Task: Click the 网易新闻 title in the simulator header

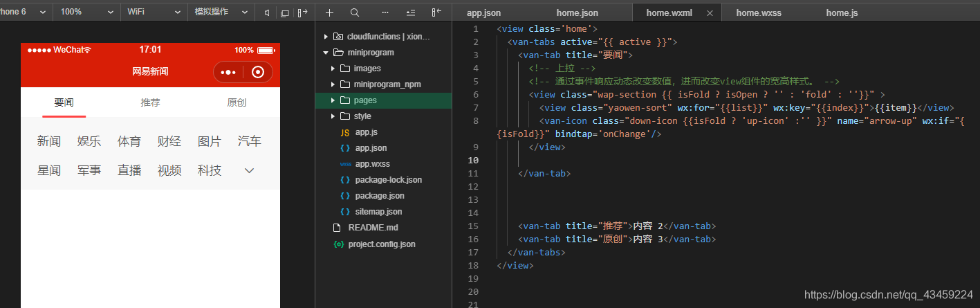Action: coord(150,72)
